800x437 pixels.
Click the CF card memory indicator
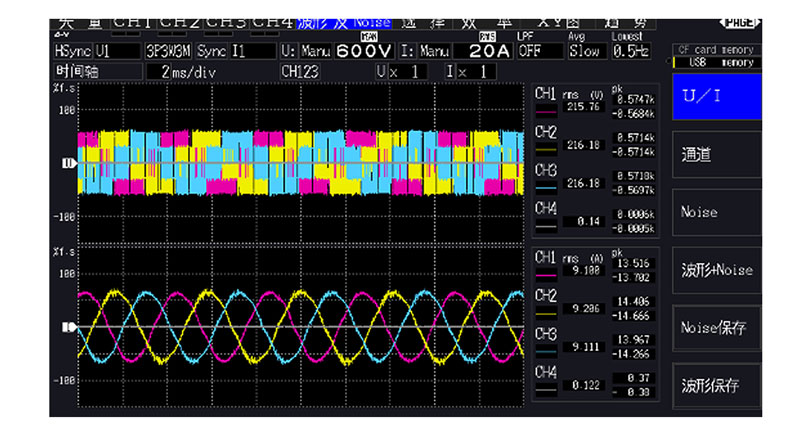coord(717,49)
